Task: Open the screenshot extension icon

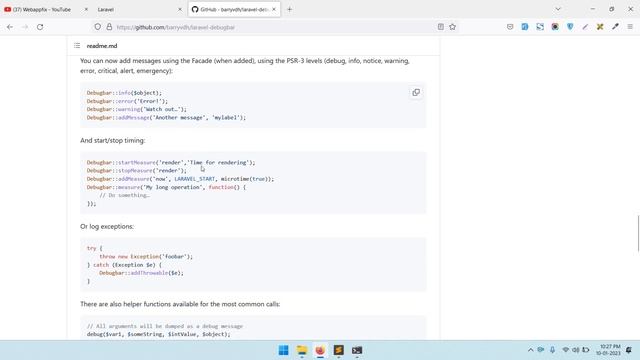Action: (540, 27)
